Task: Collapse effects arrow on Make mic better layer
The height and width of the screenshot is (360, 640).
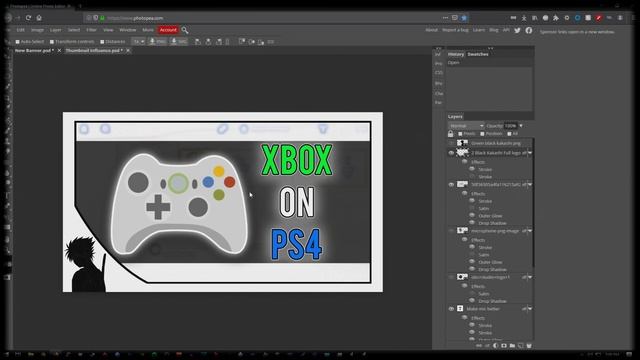Action: point(530,309)
